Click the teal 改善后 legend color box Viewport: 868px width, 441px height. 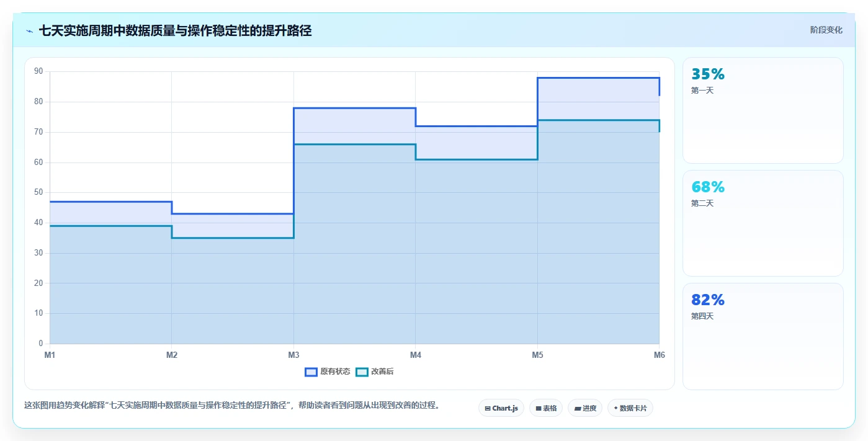[362, 372]
